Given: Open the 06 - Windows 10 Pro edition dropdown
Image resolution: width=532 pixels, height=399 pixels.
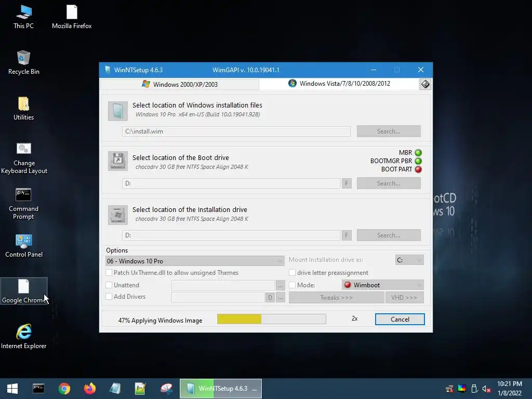Looking at the screenshot, I should pyautogui.click(x=195, y=261).
